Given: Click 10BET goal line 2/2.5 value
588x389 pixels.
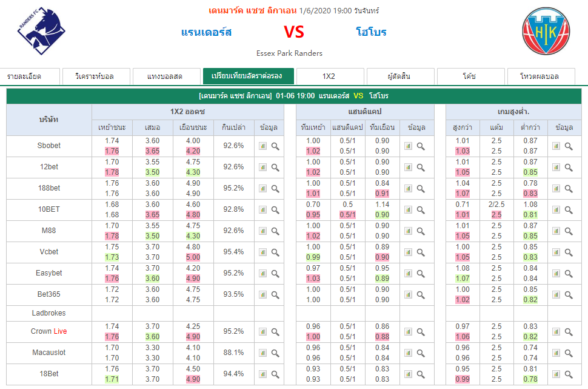Looking at the screenshot, I should pyautogui.click(x=496, y=205).
